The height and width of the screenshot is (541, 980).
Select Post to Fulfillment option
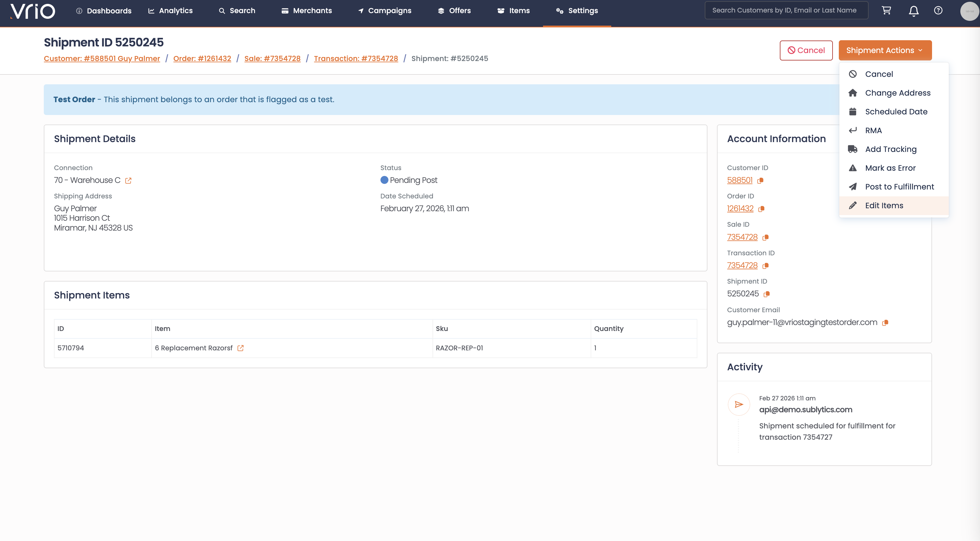pyautogui.click(x=899, y=187)
